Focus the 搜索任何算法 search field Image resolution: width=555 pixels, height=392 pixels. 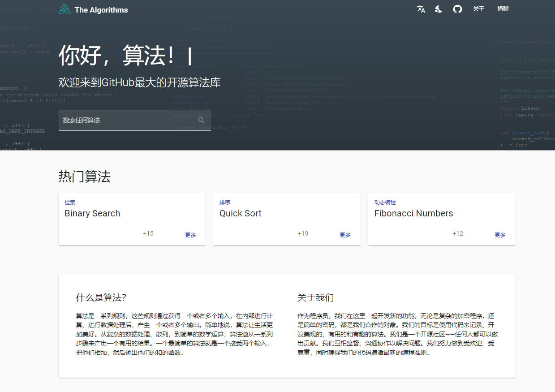coord(128,120)
